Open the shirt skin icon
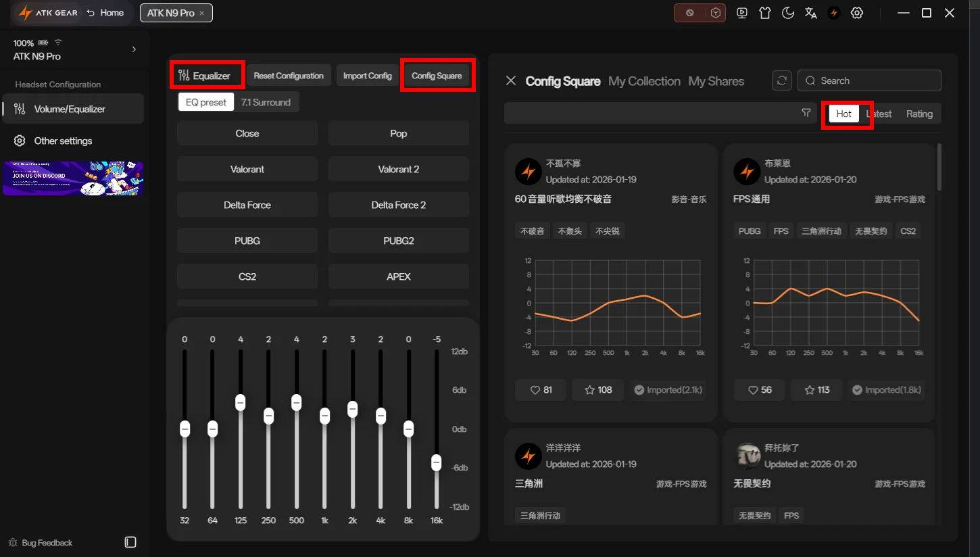Screen dimensions: 980x557 point(765,13)
